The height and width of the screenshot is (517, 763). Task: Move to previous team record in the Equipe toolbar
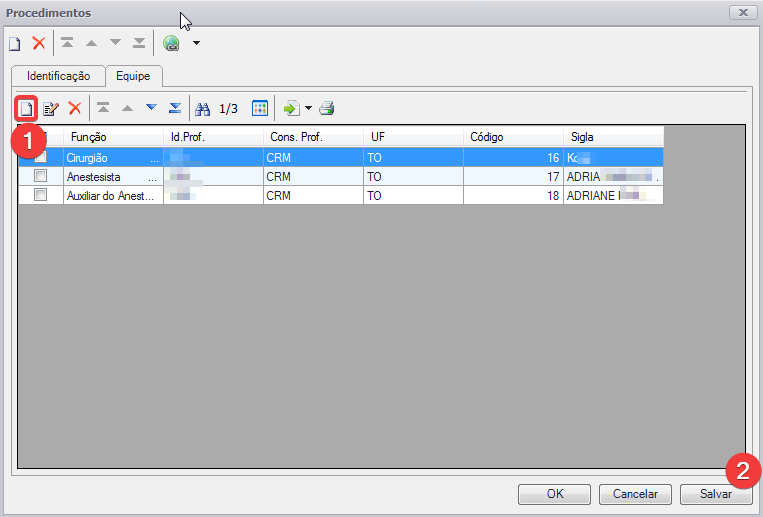click(x=127, y=108)
